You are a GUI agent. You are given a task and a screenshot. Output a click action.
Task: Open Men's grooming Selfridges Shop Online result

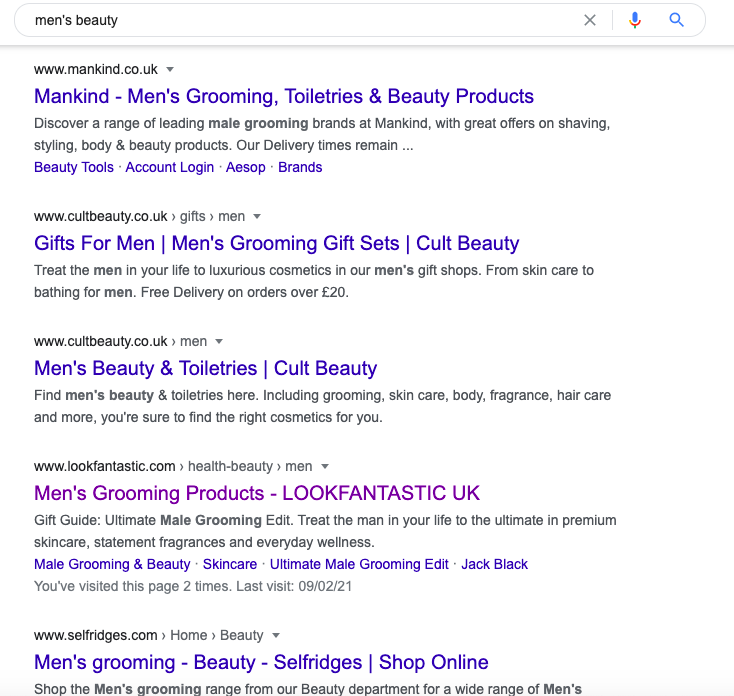261,662
